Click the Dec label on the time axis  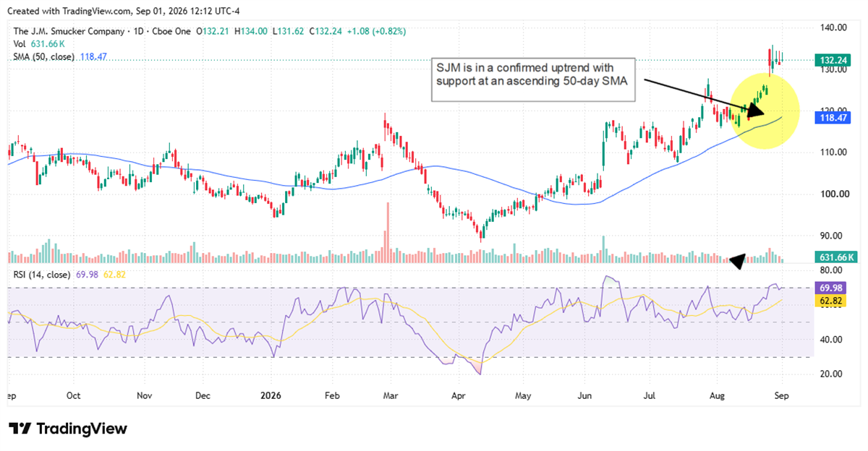203,396
